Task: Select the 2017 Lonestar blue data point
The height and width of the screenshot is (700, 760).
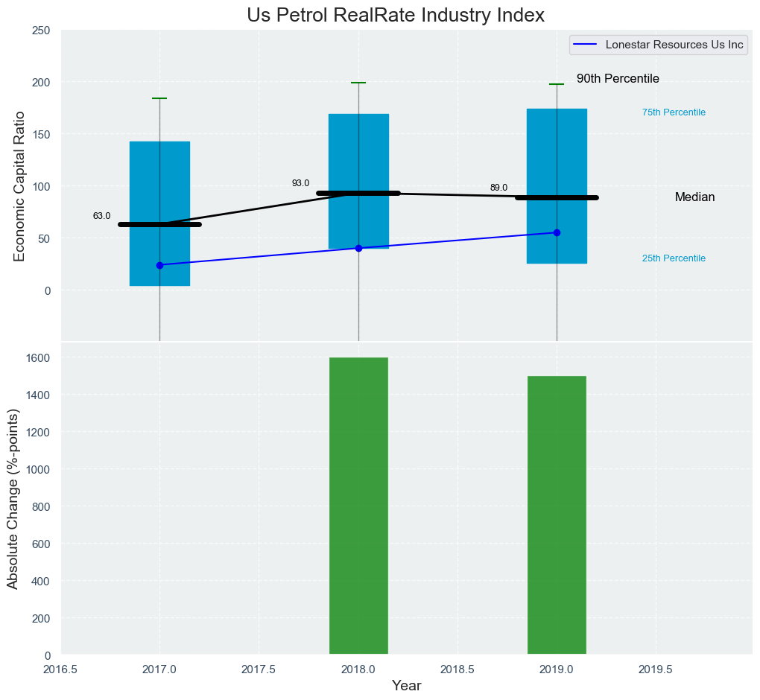Action: (x=159, y=265)
